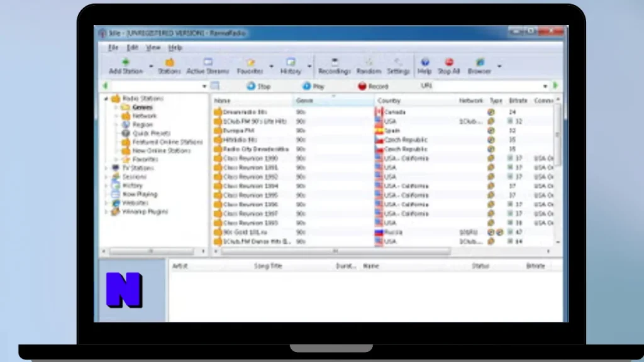Expand the Websites tree node

click(106, 203)
